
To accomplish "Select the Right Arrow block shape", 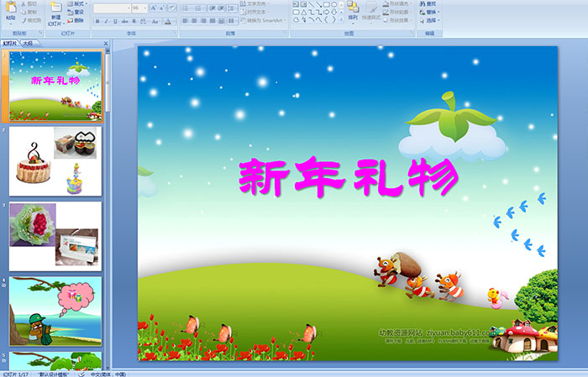I will pyautogui.click(x=326, y=13).
